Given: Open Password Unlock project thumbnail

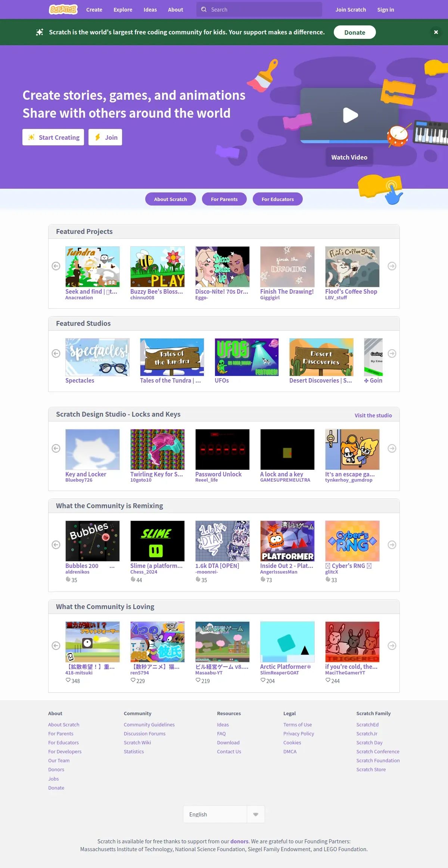Looking at the screenshot, I should [223, 450].
